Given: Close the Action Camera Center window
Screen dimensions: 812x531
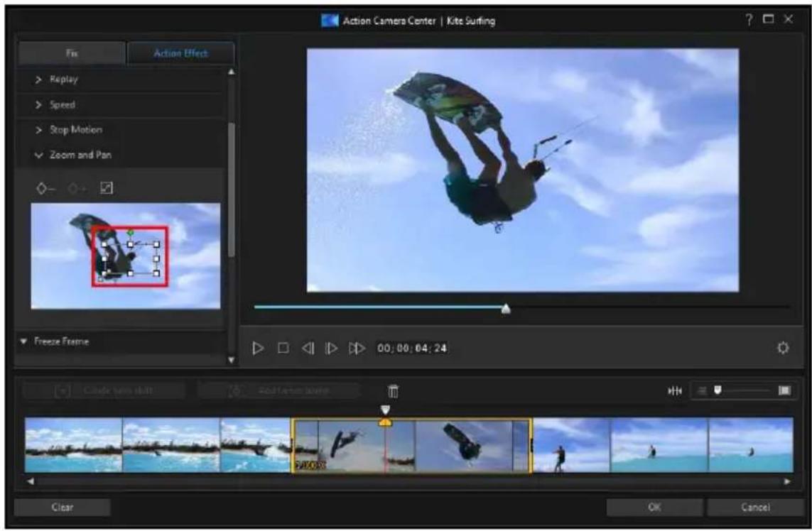Looking at the screenshot, I should (x=788, y=19).
